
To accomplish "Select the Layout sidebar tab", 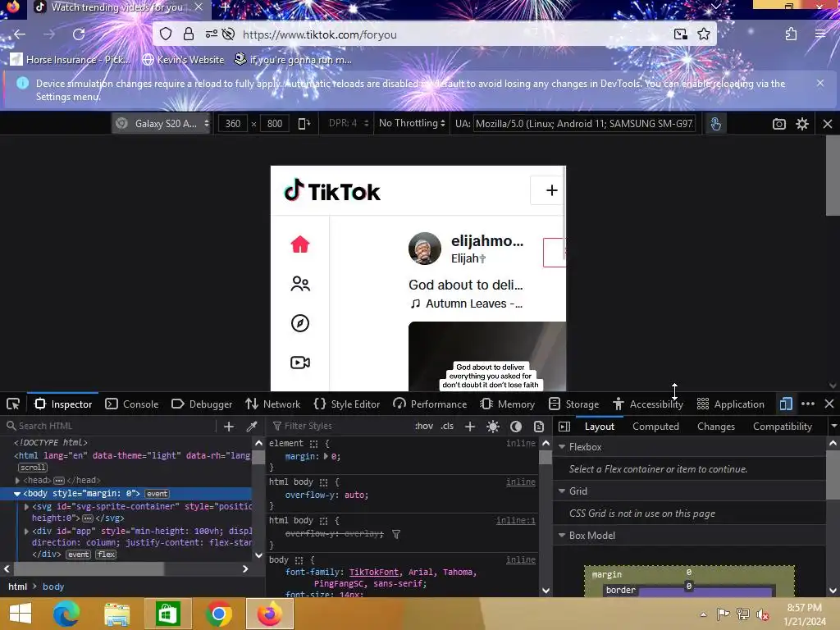I will (x=599, y=427).
